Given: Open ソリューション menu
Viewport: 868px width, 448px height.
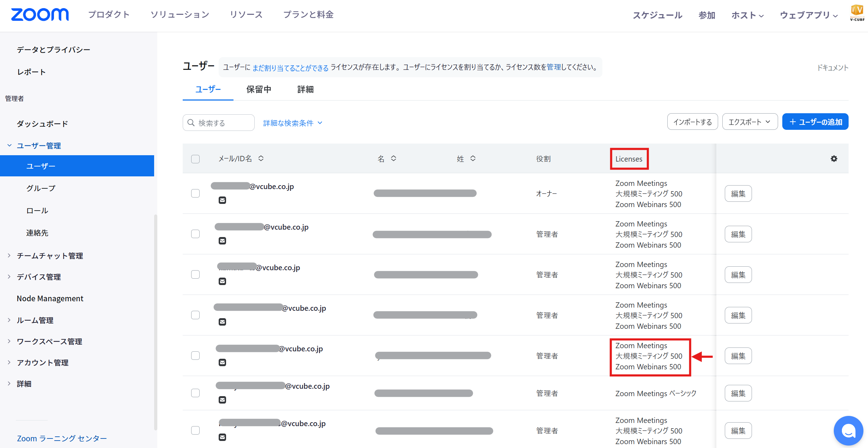Looking at the screenshot, I should coord(180,14).
